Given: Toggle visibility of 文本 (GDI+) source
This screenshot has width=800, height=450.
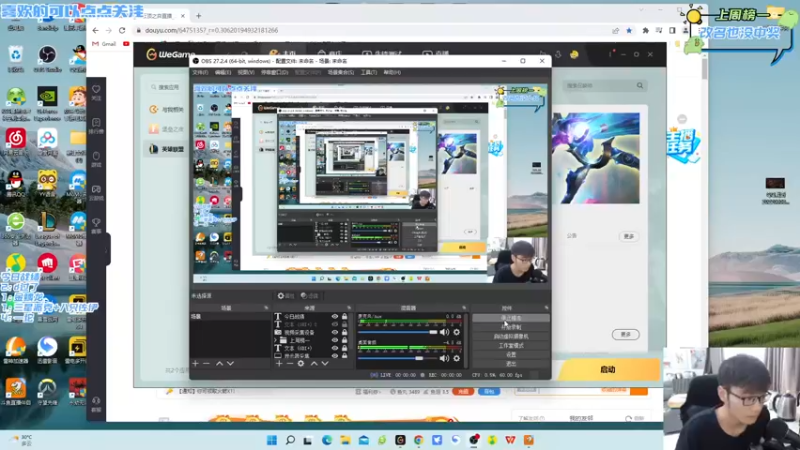Looking at the screenshot, I should click(335, 348).
